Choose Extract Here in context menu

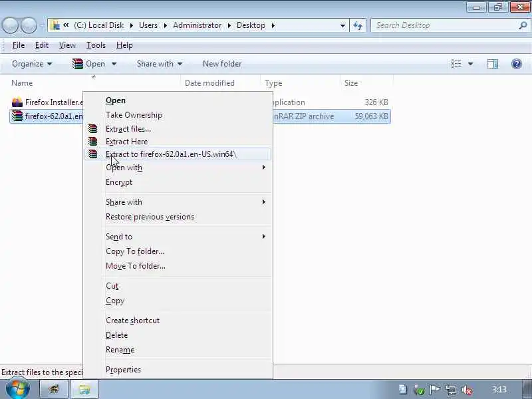178,142
